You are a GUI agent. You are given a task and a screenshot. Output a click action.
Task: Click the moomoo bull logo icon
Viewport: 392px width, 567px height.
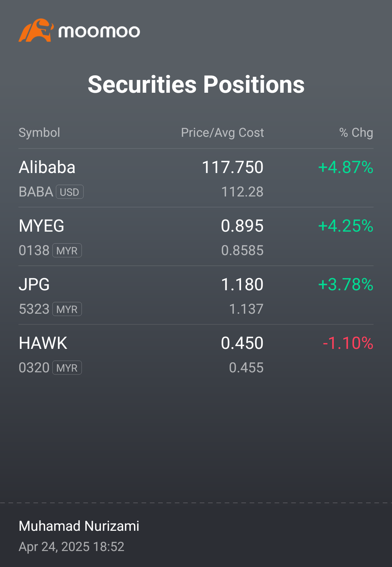click(36, 30)
